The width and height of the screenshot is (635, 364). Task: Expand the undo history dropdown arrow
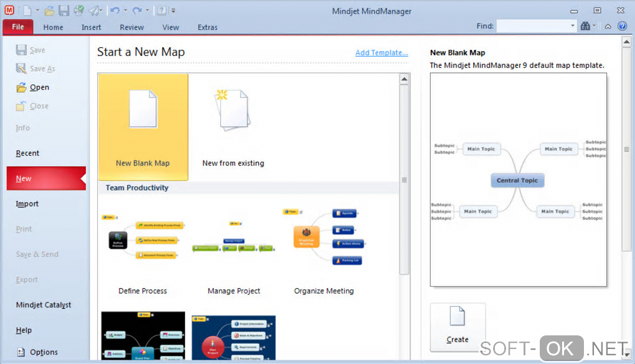point(126,11)
